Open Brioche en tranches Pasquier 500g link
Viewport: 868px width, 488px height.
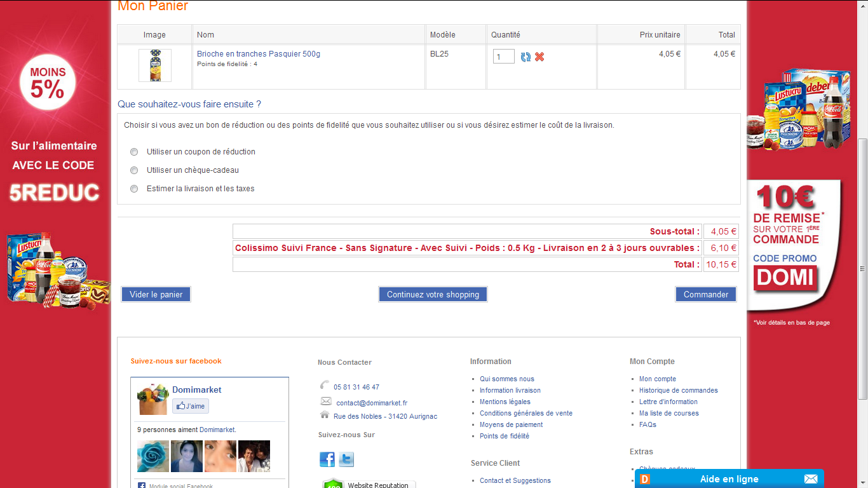click(x=259, y=54)
